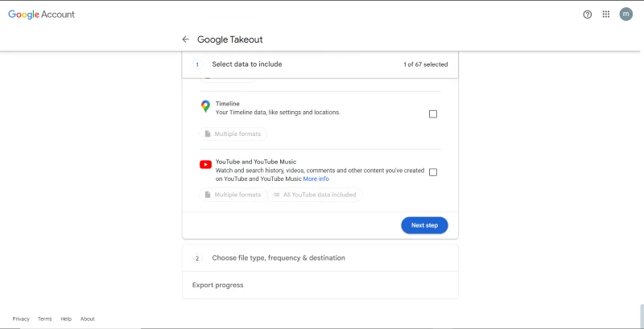Open the Google apps grid
Screen dimensions: 644x329
(x=606, y=14)
